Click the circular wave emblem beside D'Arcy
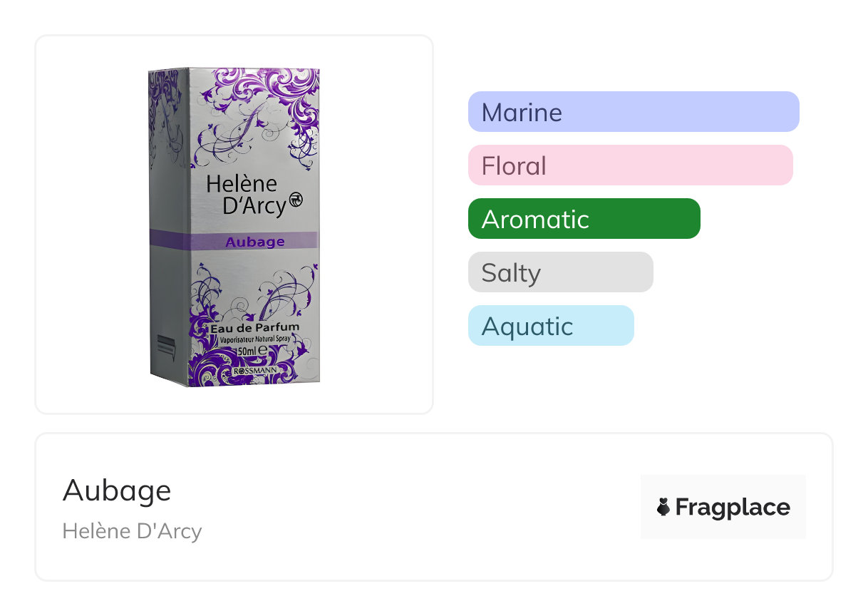The height and width of the screenshot is (616, 868). click(296, 202)
